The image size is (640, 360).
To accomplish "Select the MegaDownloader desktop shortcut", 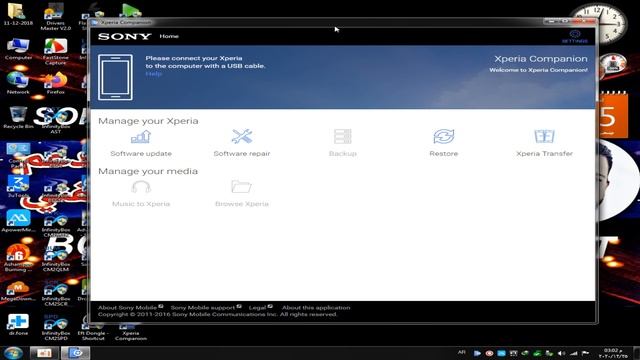I will click(x=18, y=290).
